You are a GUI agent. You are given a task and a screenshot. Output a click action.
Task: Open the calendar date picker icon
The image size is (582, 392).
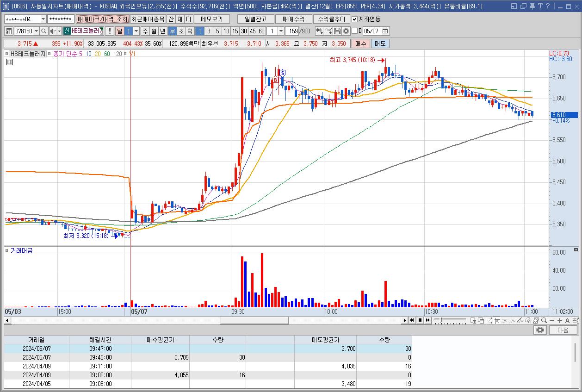click(x=385, y=31)
